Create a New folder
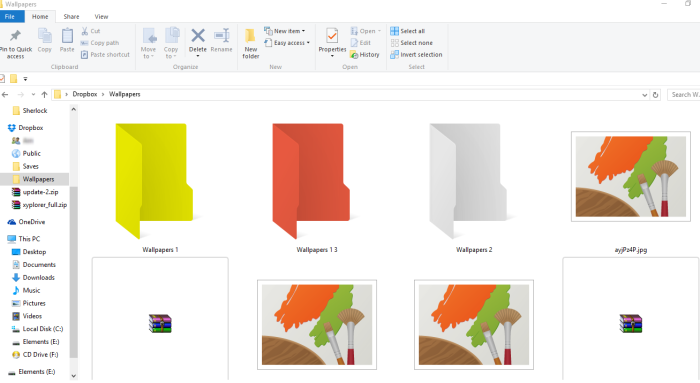The height and width of the screenshot is (383, 700). click(x=250, y=43)
